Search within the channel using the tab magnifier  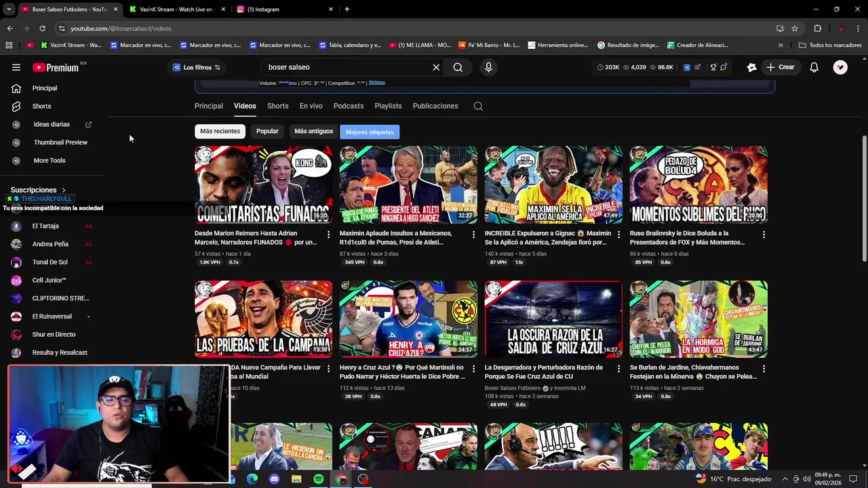(478, 106)
